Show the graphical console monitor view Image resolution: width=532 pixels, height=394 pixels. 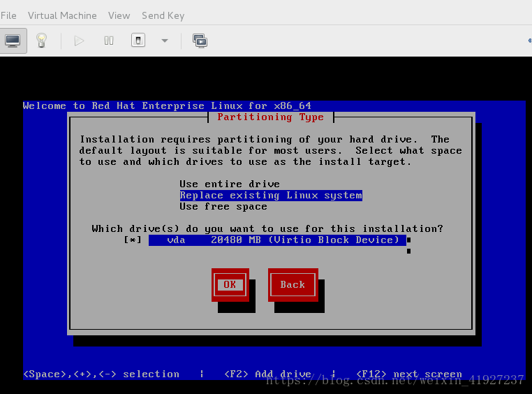13,41
